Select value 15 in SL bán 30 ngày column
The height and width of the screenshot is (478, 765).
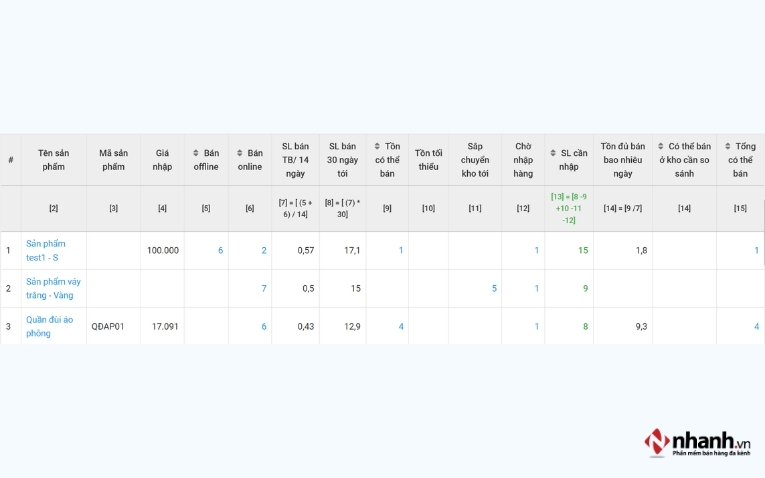tap(356, 289)
